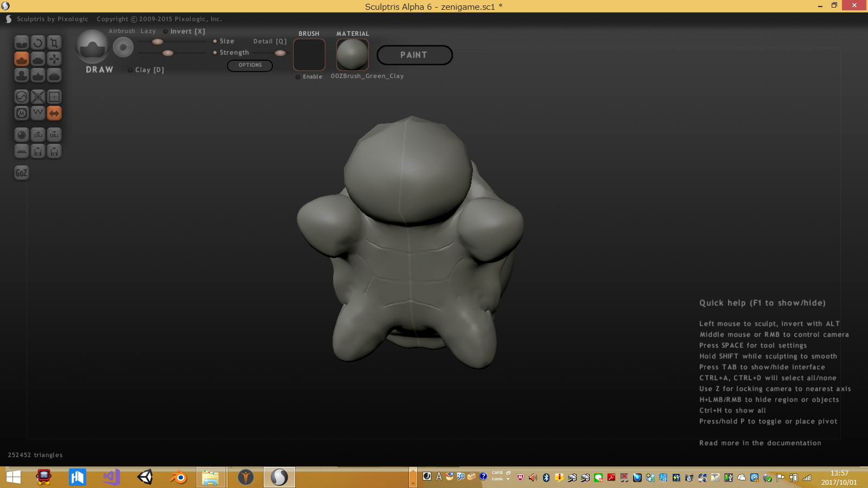Click the volume speaker tray icon
The width and height of the screenshot is (868, 488).
[533, 478]
